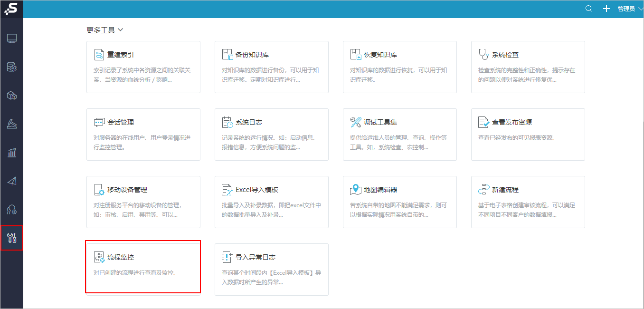
Task: Click the 更多工具 heading text
Action: pos(101,30)
